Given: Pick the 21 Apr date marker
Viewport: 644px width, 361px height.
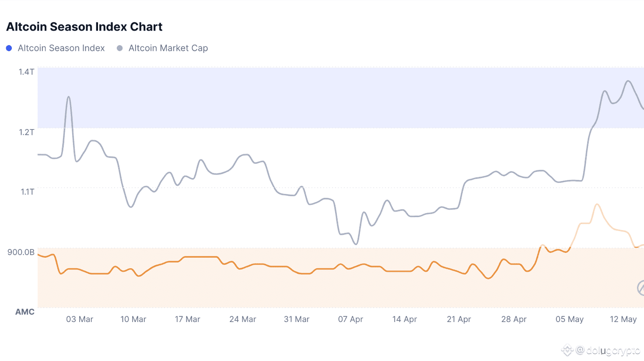Looking at the screenshot, I should click(x=459, y=319).
